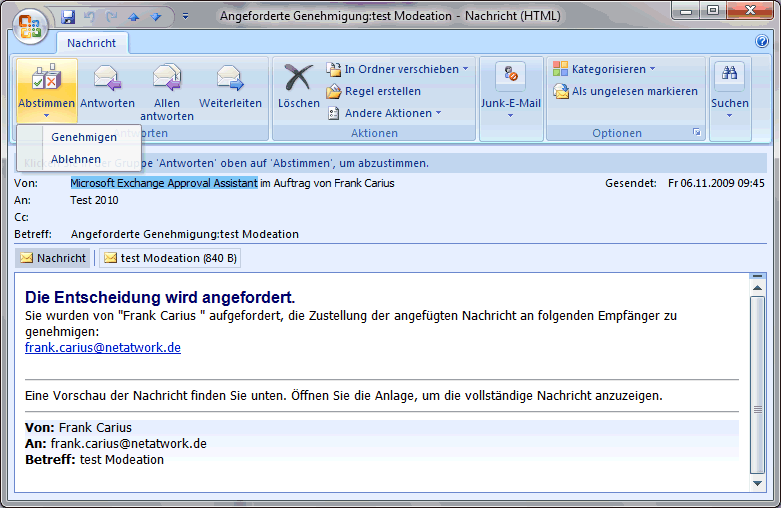Viewport: 781px width, 508px height.
Task: Expand Abstimmen dropdown arrow
Action: pos(46,116)
